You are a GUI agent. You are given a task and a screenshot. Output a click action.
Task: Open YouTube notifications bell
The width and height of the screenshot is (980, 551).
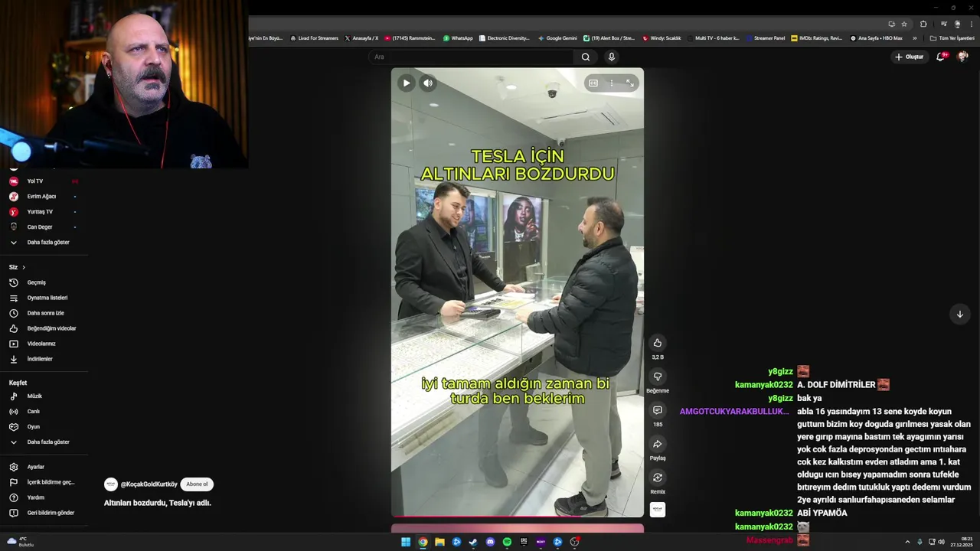(x=941, y=57)
